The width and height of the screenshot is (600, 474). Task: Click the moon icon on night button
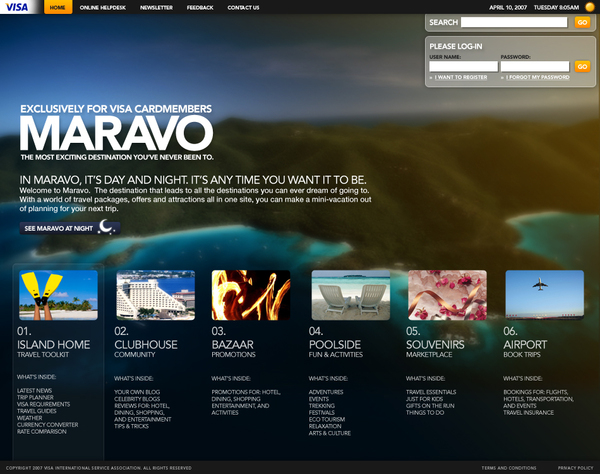coord(106,227)
